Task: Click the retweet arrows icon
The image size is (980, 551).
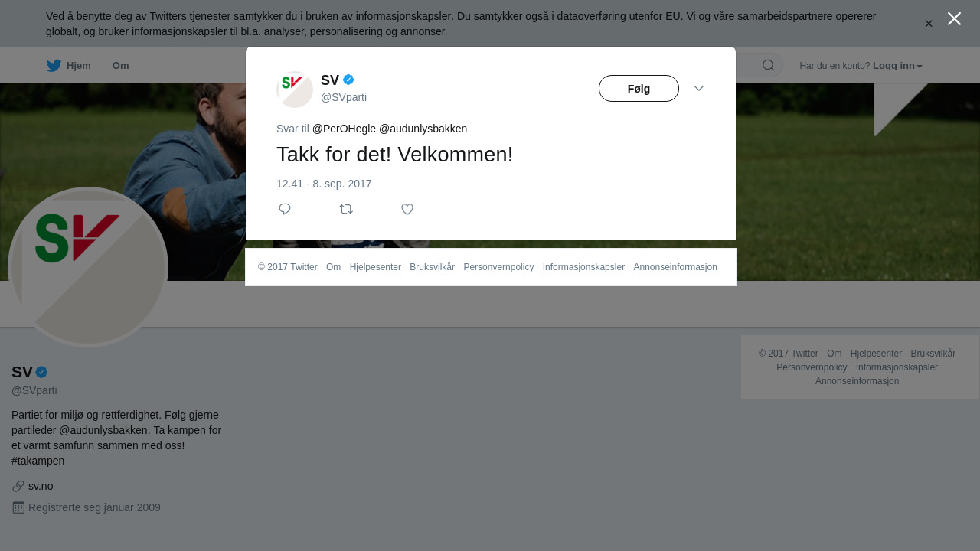Action: click(x=346, y=209)
